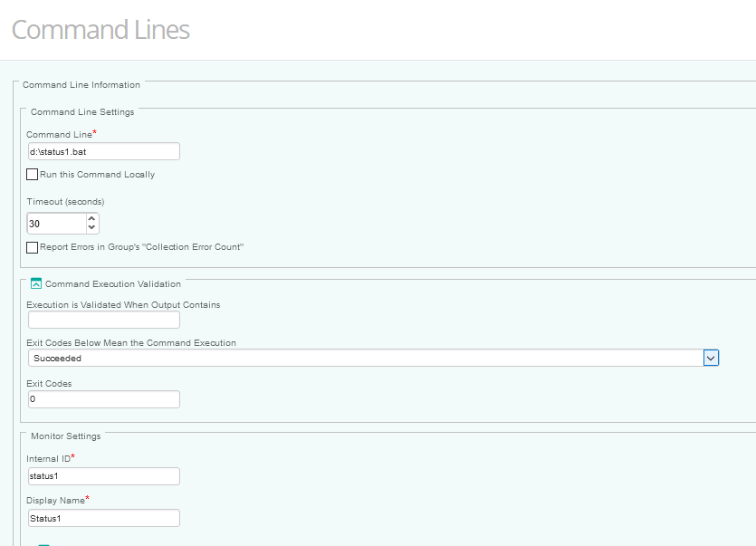Tick the Report Errors in Group's checkbox
Screen dimensions: 756x546
(x=33, y=247)
